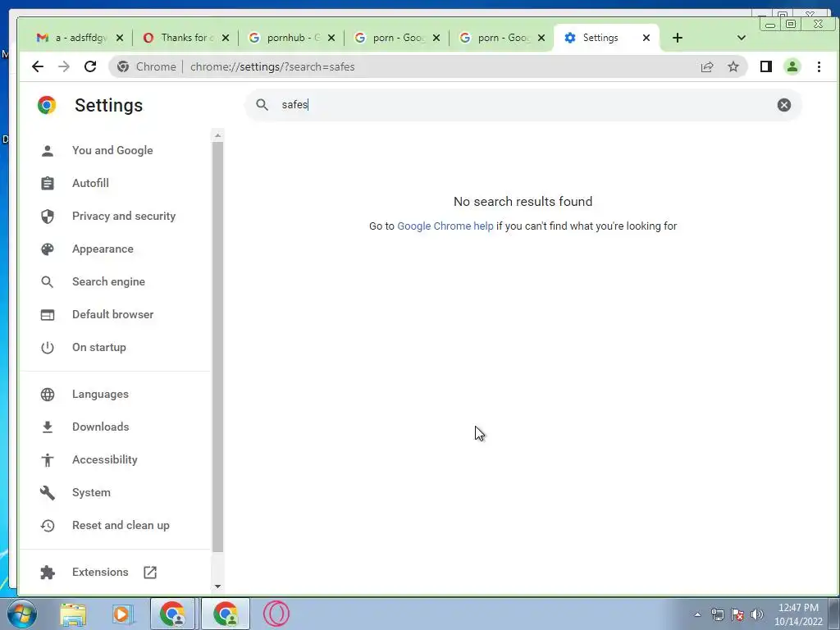The height and width of the screenshot is (630, 840).
Task: Click the sidebar scrollbar down arrow
Action: [217, 586]
